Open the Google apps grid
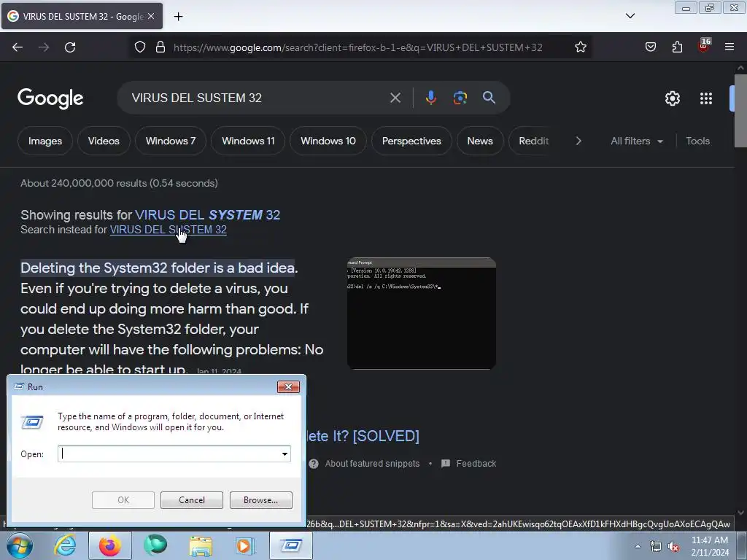The width and height of the screenshot is (747, 560). (706, 98)
